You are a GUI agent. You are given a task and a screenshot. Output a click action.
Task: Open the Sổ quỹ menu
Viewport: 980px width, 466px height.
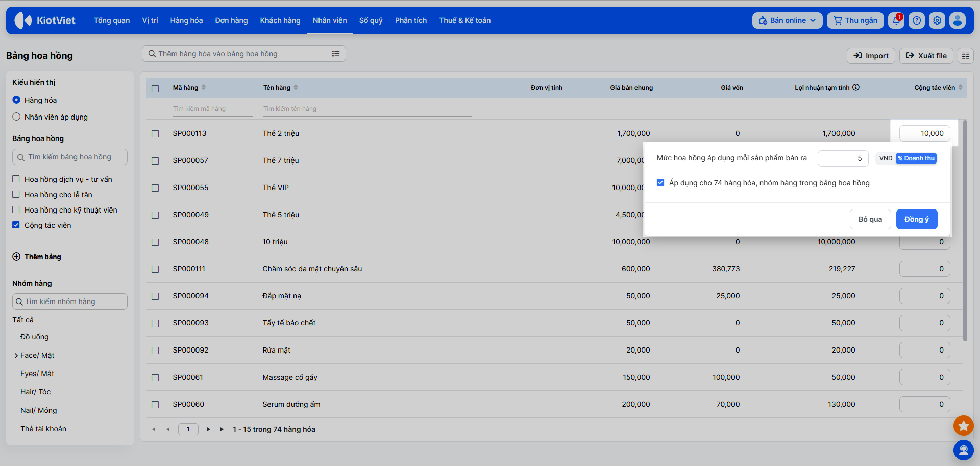tap(371, 20)
